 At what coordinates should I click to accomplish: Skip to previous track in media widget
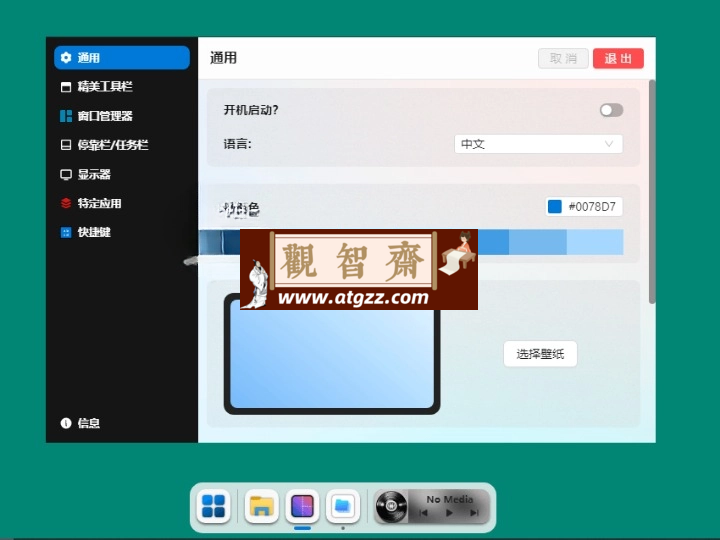pos(423,513)
